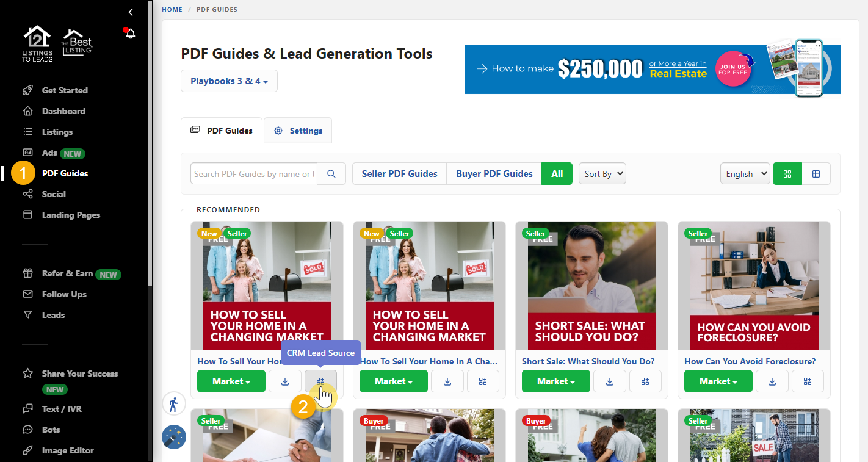868x462 pixels.
Task: Download the Short Sale guide
Action: coord(609,381)
